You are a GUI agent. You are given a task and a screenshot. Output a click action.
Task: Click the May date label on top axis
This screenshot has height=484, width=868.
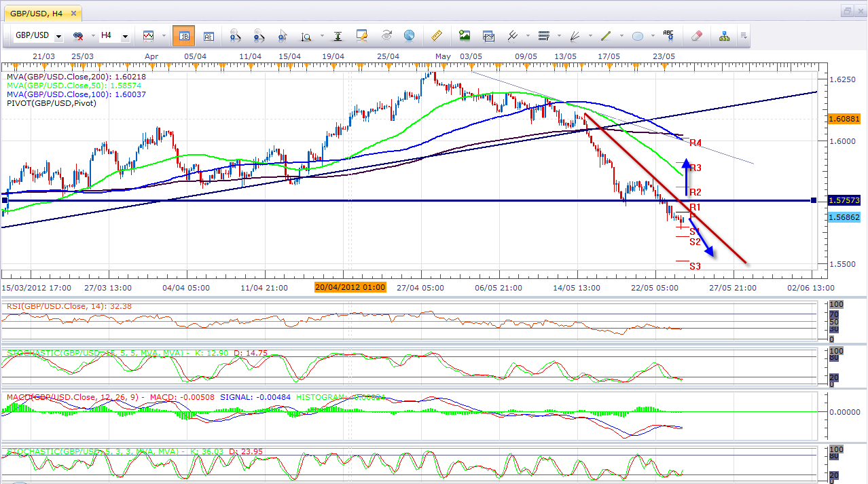click(x=443, y=56)
